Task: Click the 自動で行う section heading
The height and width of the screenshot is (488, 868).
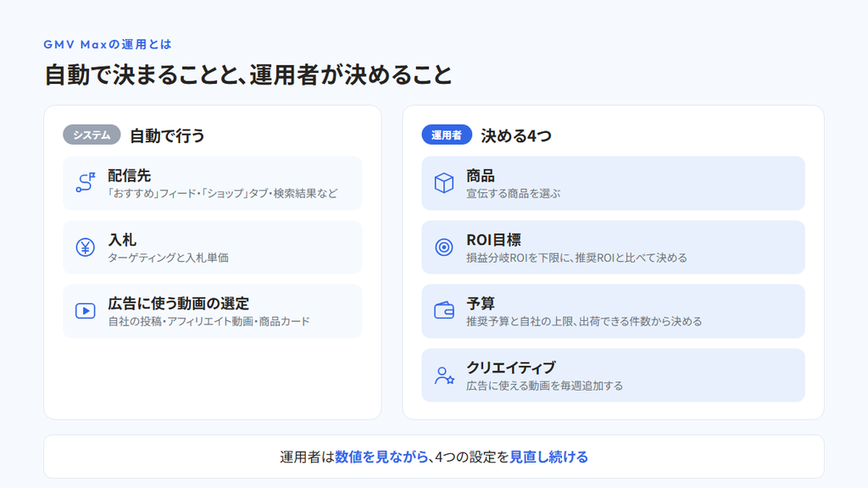Action: click(x=167, y=136)
